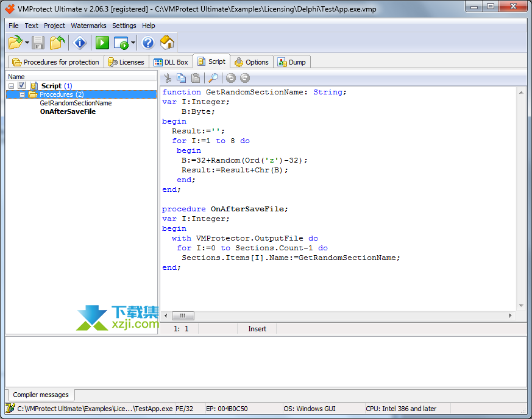
Task: Switch to the Licenses tab
Action: (x=126, y=62)
